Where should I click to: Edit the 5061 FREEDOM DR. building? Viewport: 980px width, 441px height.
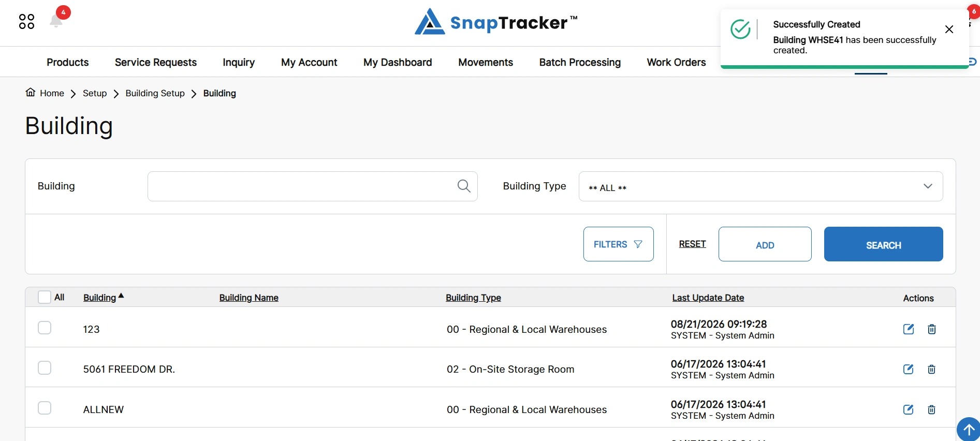[909, 369]
